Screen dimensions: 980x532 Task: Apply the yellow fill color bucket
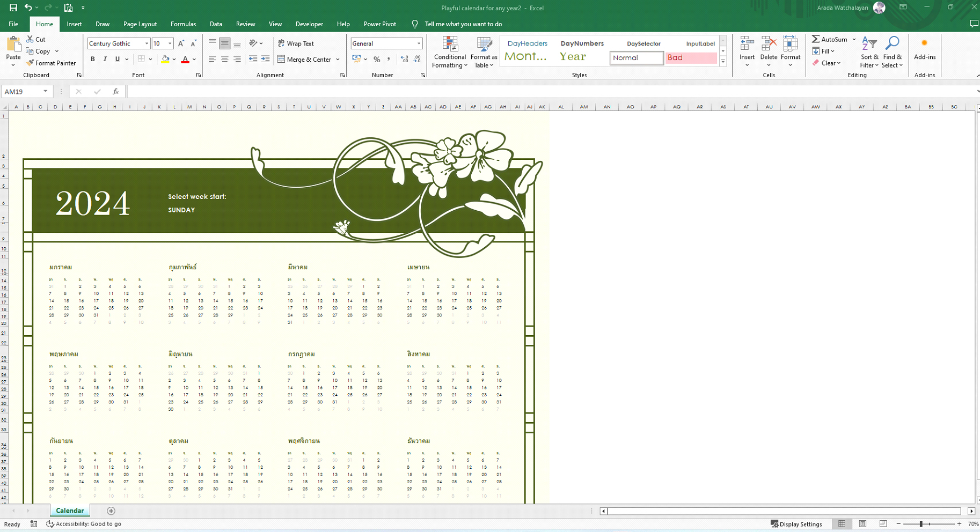pos(165,59)
